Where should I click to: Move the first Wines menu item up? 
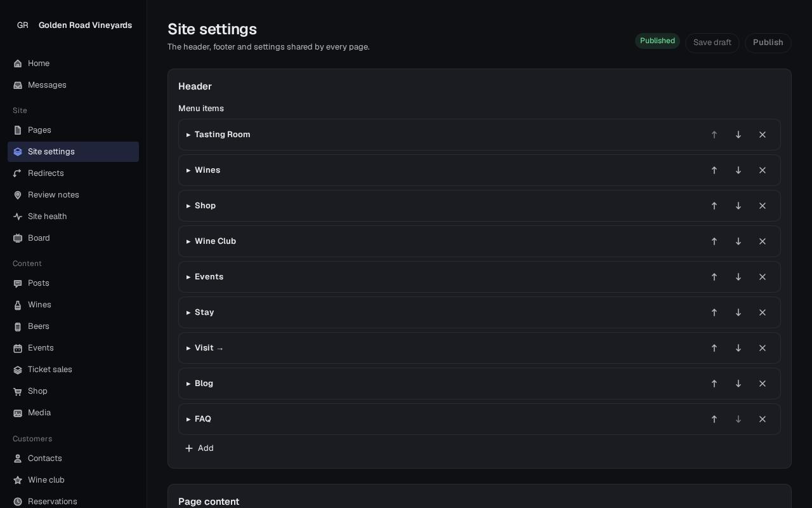(714, 170)
